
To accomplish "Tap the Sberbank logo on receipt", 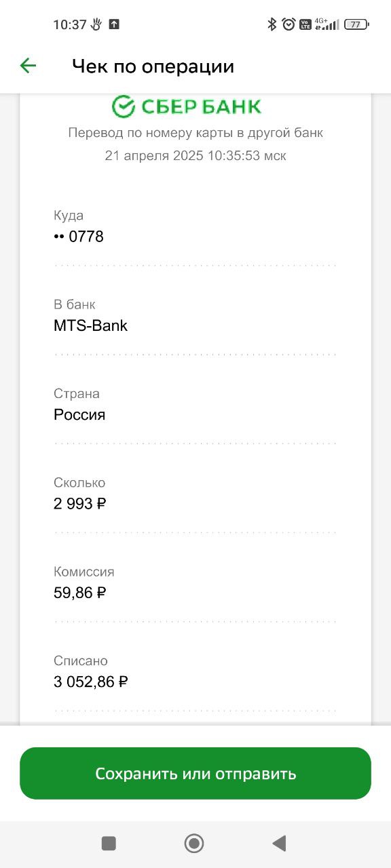I will tap(187, 106).
